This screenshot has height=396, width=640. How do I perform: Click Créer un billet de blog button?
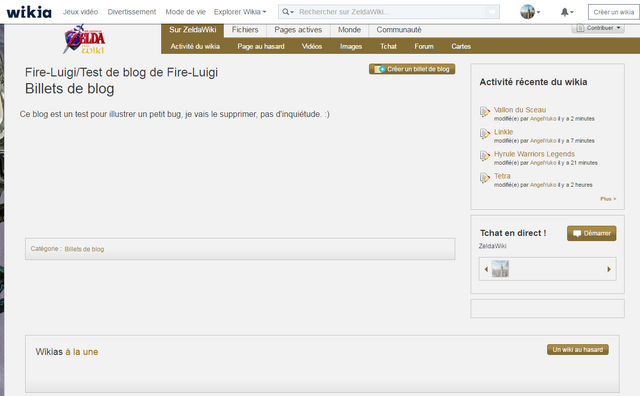coord(412,69)
